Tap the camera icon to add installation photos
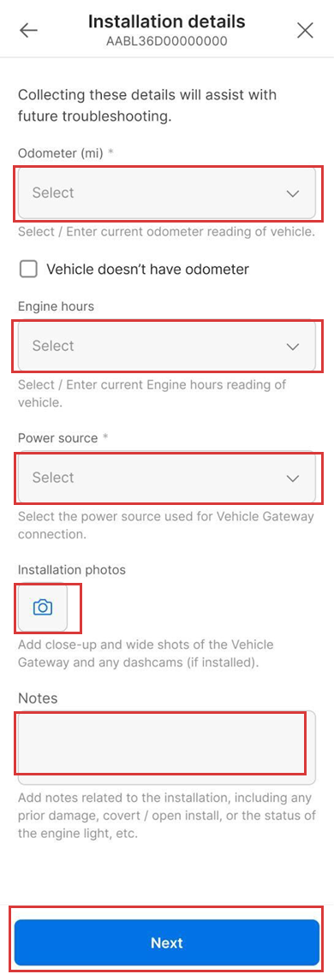Screen dimensions: 334x980 (43, 607)
